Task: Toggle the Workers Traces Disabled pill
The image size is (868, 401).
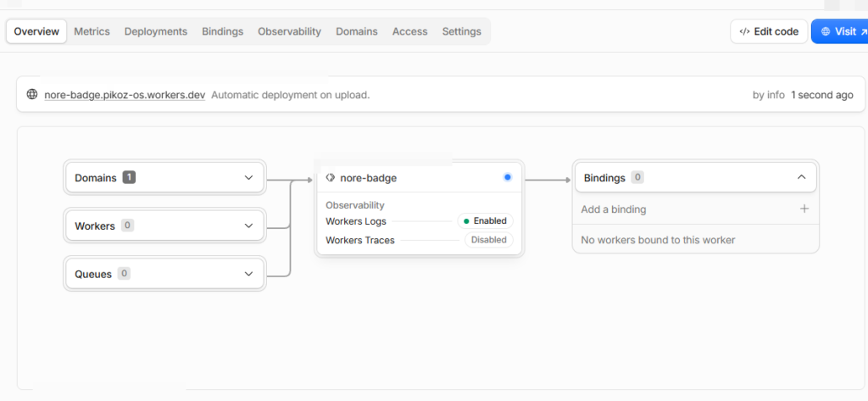Action: (x=489, y=240)
